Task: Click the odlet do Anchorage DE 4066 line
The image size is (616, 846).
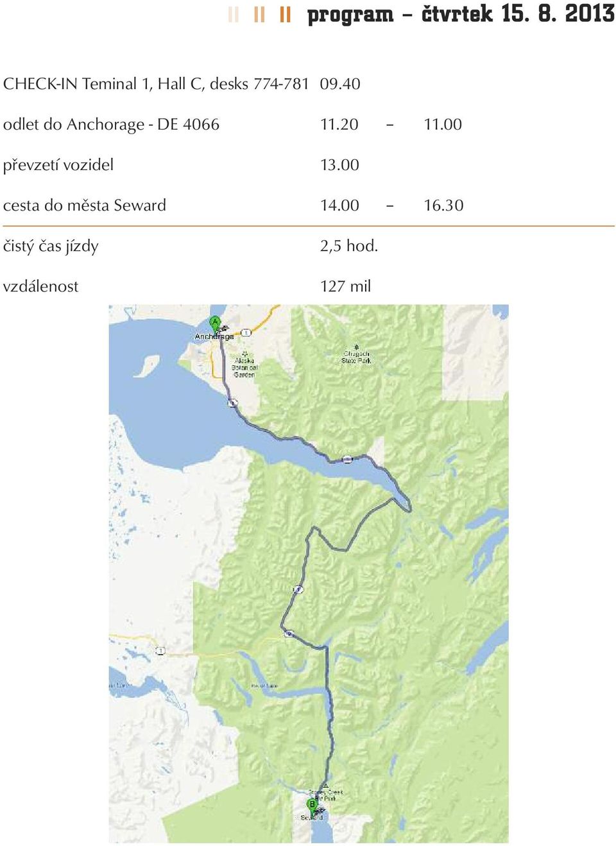Action: click(111, 125)
